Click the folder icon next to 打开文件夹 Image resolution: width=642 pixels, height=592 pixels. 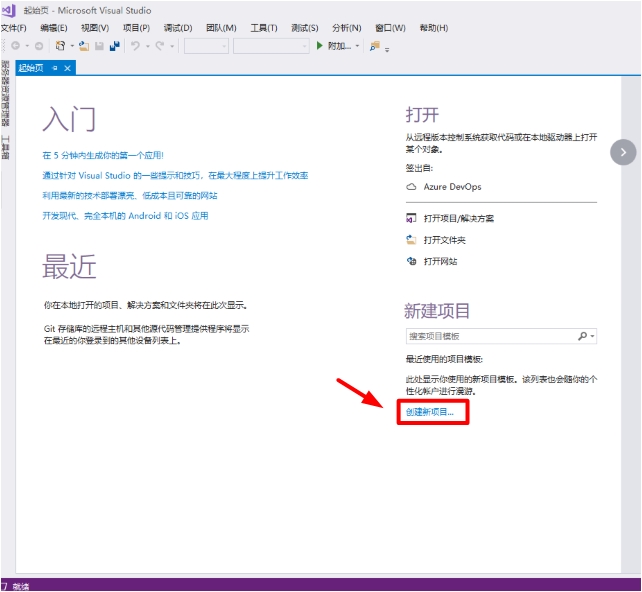411,240
